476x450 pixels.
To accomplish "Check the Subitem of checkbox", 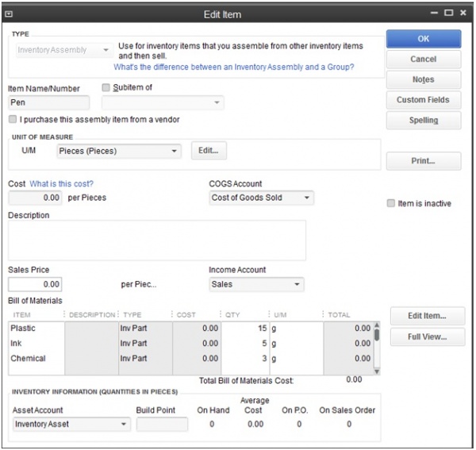I will point(107,88).
